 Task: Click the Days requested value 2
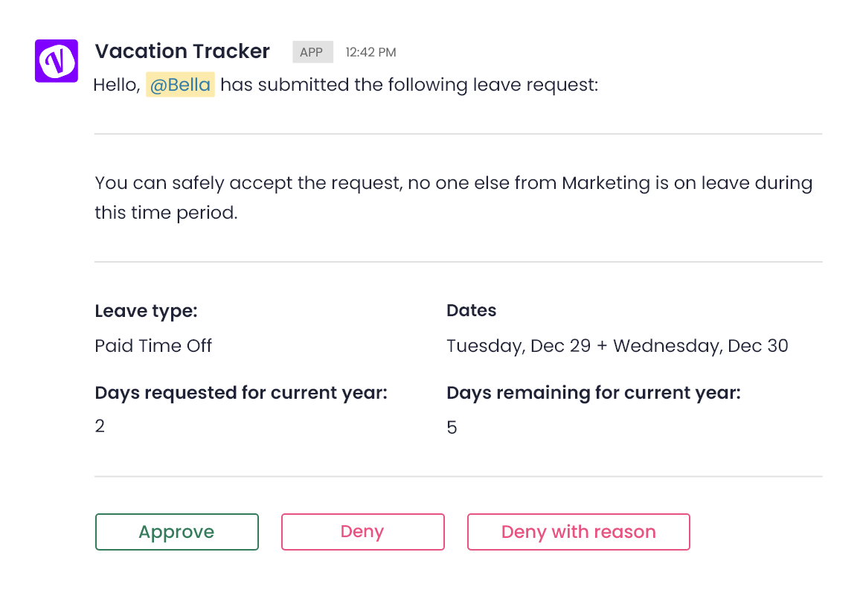coord(100,426)
